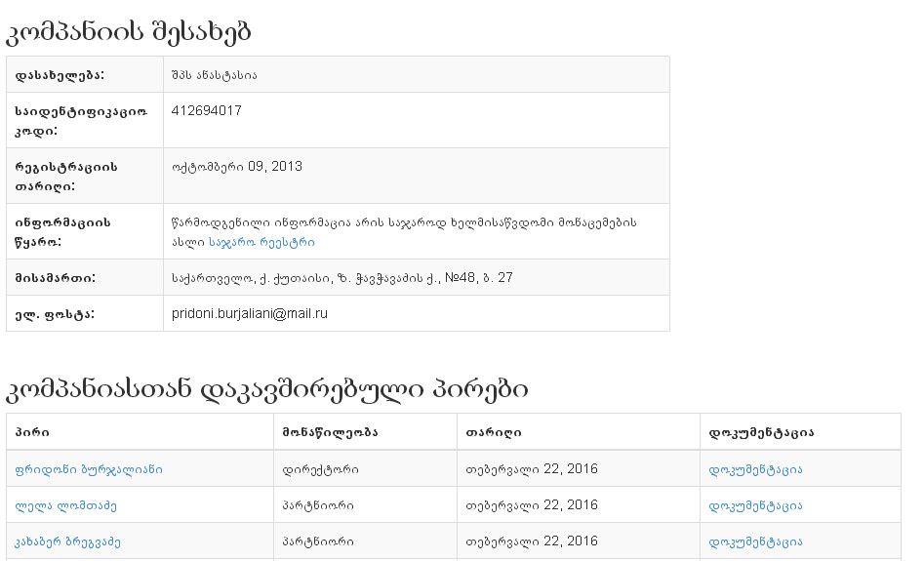Click identification code 412694017
The width and height of the screenshot is (924, 561).
coord(206,111)
